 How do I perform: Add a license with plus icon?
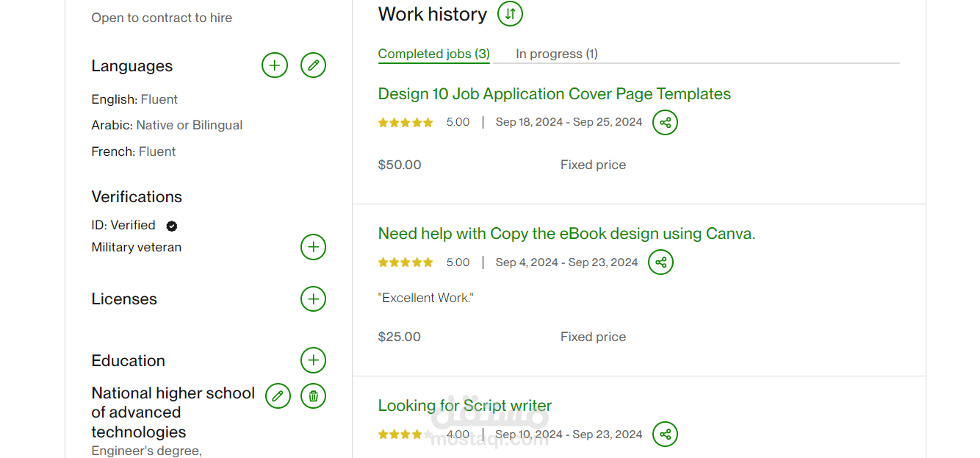pyautogui.click(x=313, y=299)
